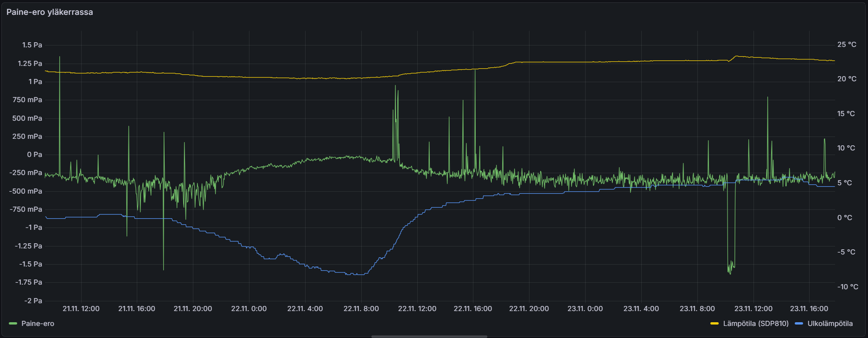Open the Paine-ero yläkerrassa panel title menu
868x338 pixels.
click(50, 12)
